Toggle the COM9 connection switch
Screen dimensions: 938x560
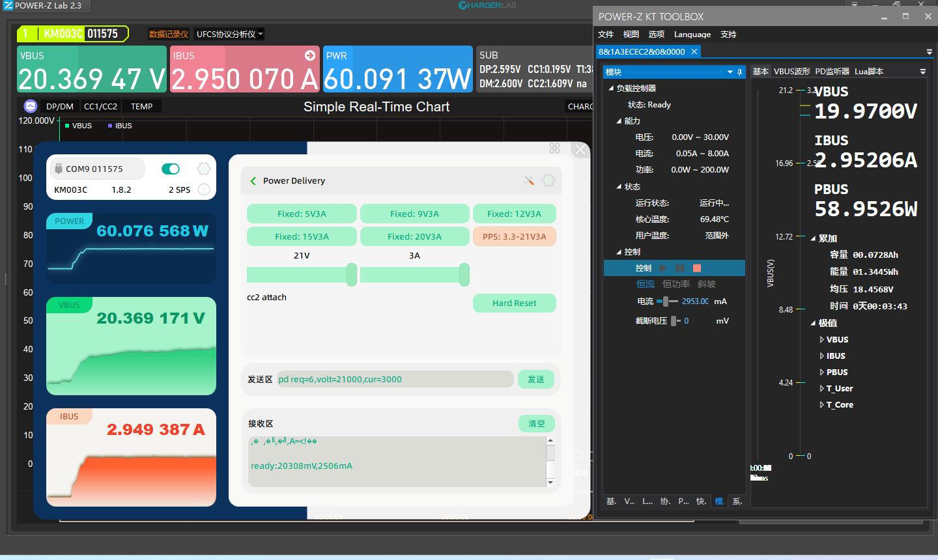[x=171, y=169]
